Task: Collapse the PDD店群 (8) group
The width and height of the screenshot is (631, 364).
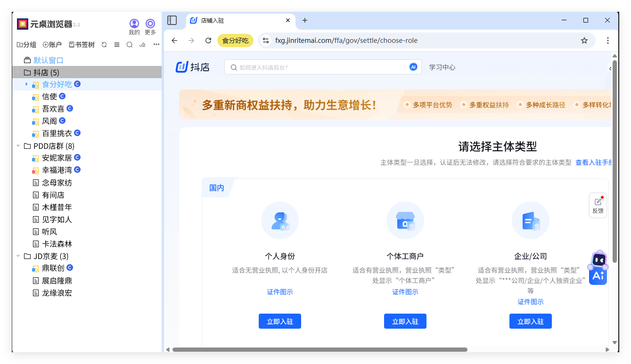Action: click(x=18, y=146)
